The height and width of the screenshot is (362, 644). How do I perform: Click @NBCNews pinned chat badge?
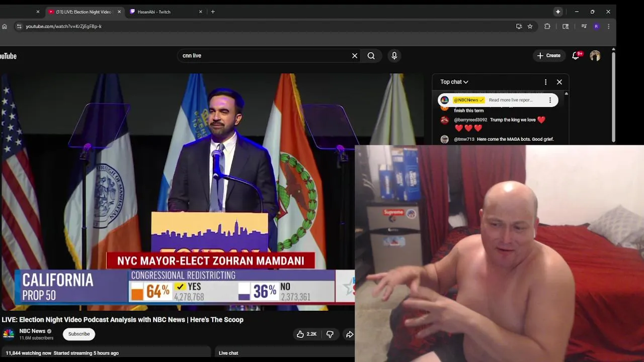(x=468, y=100)
